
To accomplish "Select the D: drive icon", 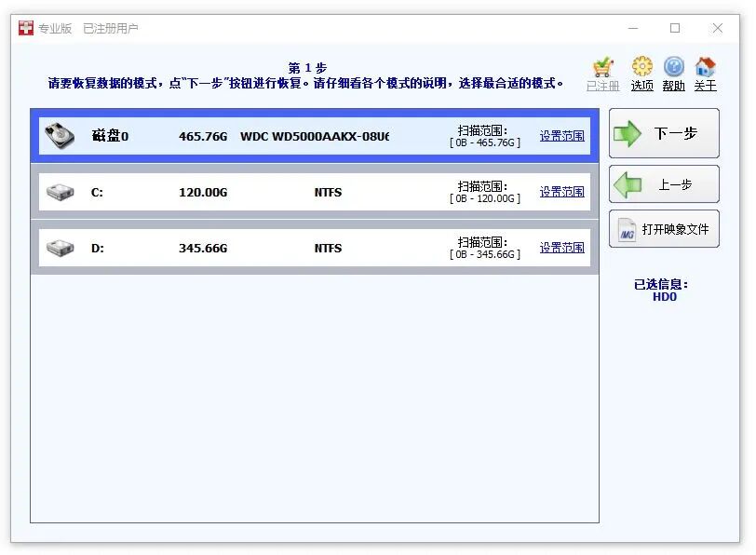I will [x=61, y=248].
